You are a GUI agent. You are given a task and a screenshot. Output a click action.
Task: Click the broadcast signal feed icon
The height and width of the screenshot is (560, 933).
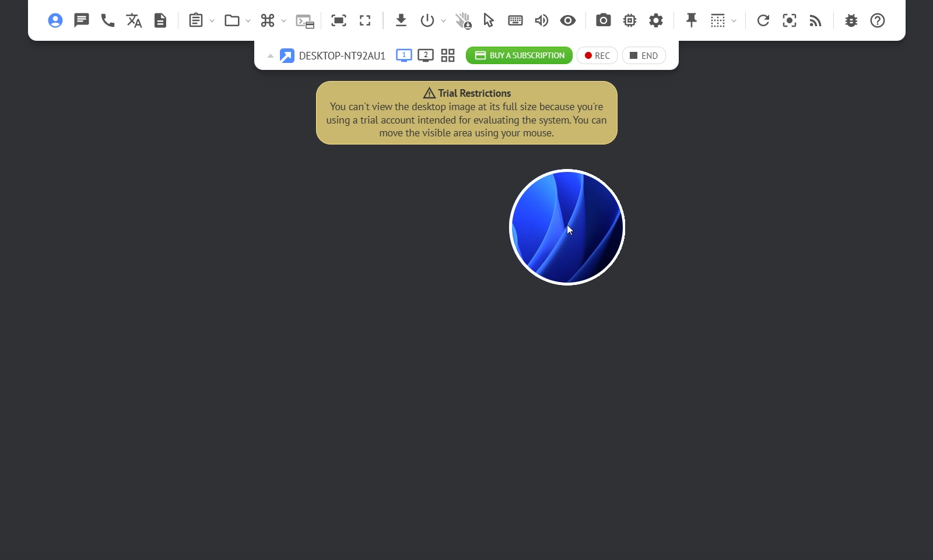tap(816, 22)
